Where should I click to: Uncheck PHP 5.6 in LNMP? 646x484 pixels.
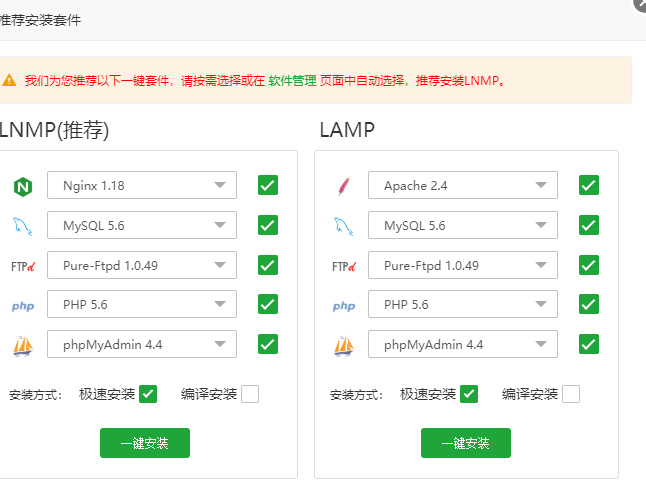point(268,304)
